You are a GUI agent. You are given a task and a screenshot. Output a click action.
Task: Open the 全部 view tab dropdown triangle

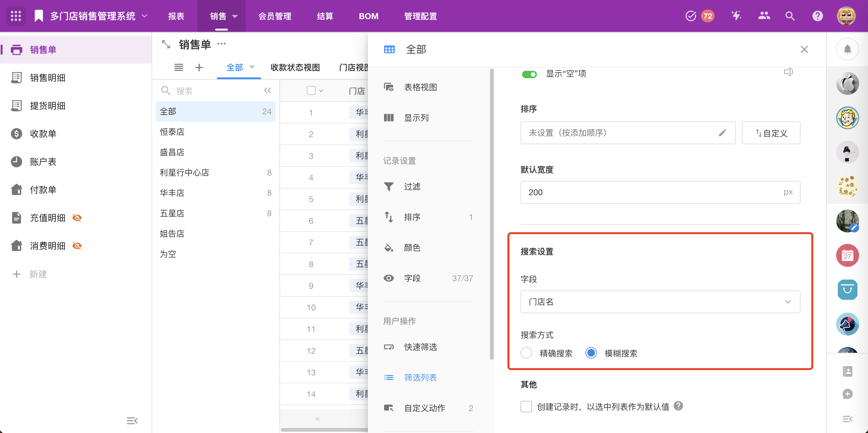[252, 67]
